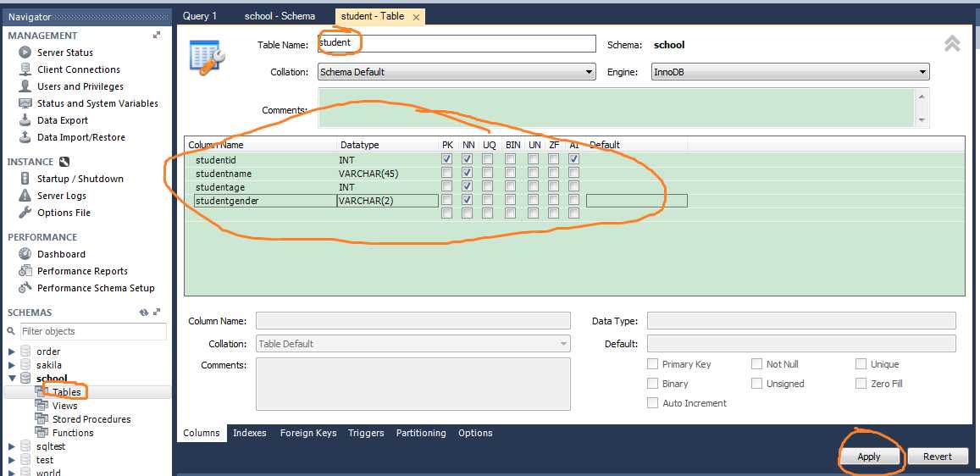Screen dimensions: 980x476
Task: Toggle NN checkbox for studentname
Action: pyautogui.click(x=467, y=173)
